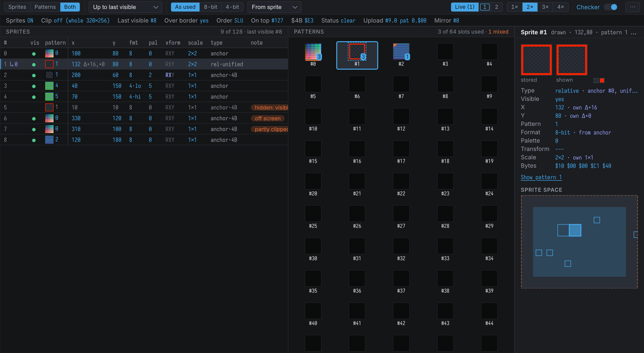Toggle the Checker switch
Screen dimensions: 644x353
point(611,7)
